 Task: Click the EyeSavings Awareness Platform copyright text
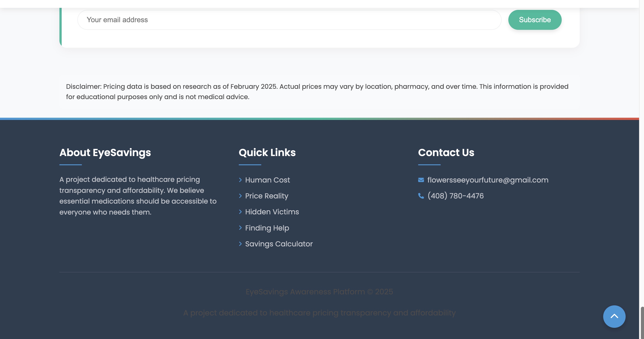coord(319,292)
